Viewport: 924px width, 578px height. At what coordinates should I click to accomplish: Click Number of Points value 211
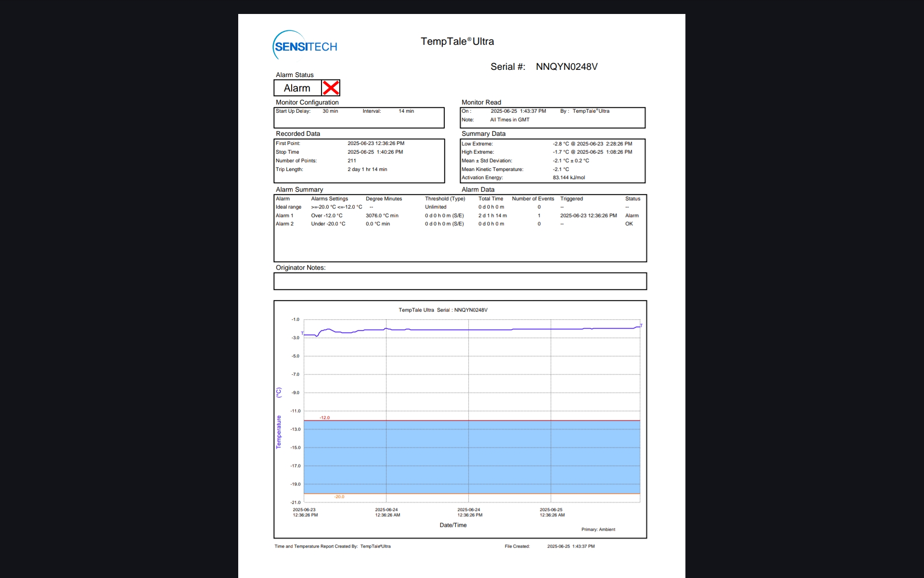click(352, 161)
